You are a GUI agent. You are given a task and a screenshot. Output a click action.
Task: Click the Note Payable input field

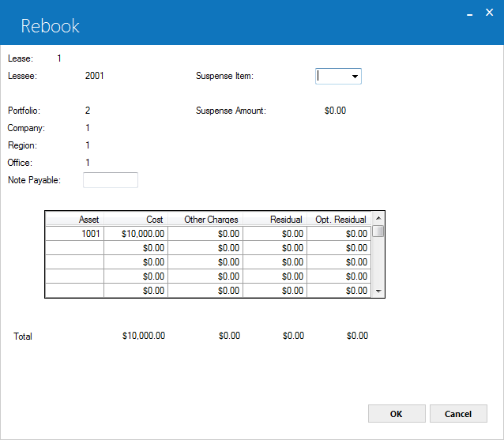click(x=111, y=180)
